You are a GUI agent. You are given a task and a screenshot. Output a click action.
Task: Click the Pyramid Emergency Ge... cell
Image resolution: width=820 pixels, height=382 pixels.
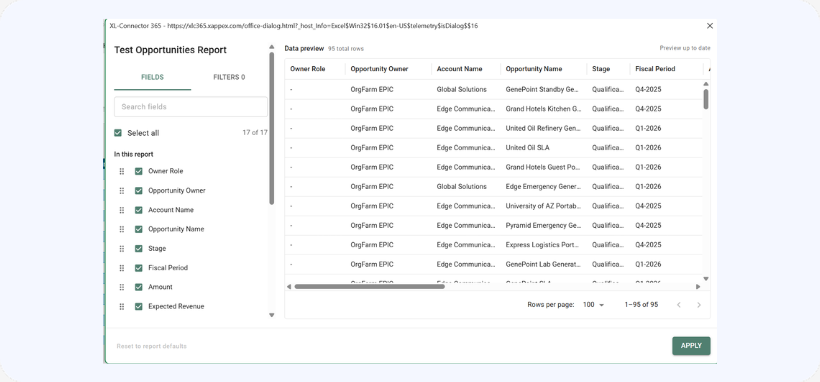point(543,225)
